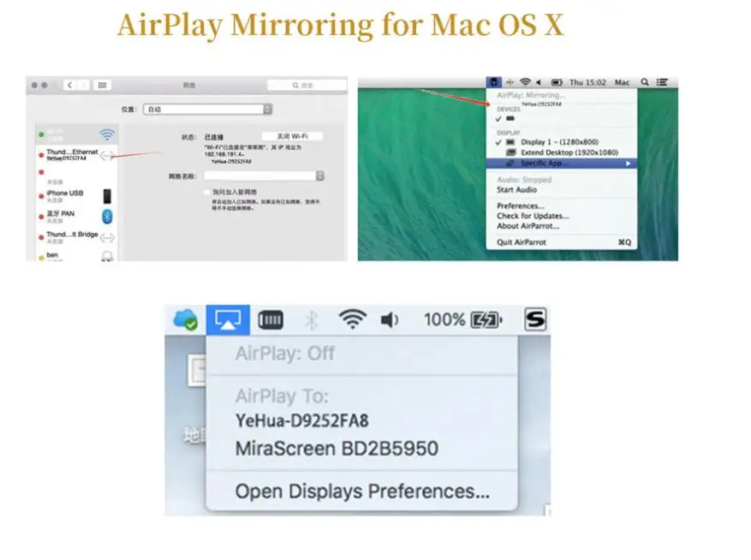
Task: Select Check for Updates...
Action: click(533, 216)
